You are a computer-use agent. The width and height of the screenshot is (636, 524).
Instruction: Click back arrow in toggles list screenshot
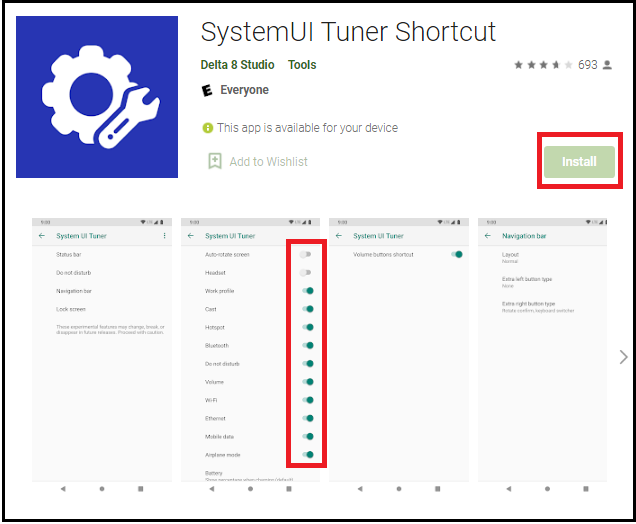[x=191, y=236]
